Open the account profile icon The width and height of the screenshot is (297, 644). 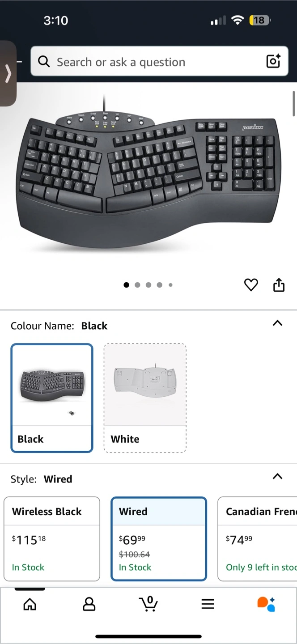click(x=89, y=604)
